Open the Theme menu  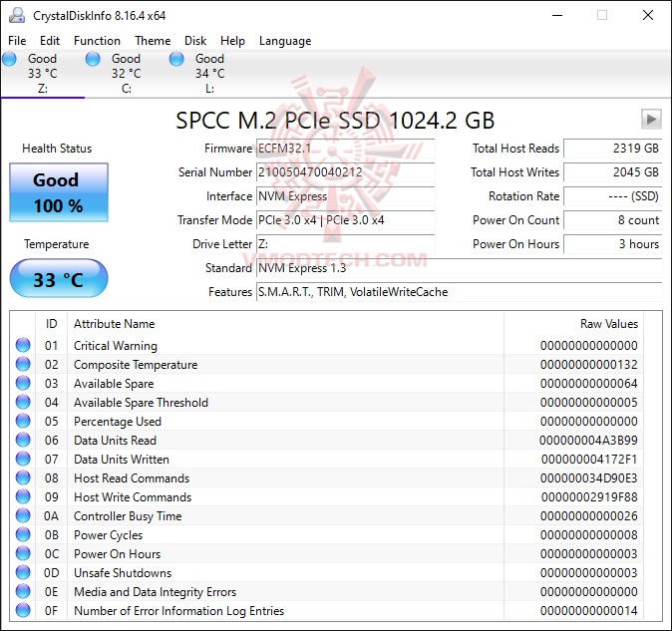153,41
